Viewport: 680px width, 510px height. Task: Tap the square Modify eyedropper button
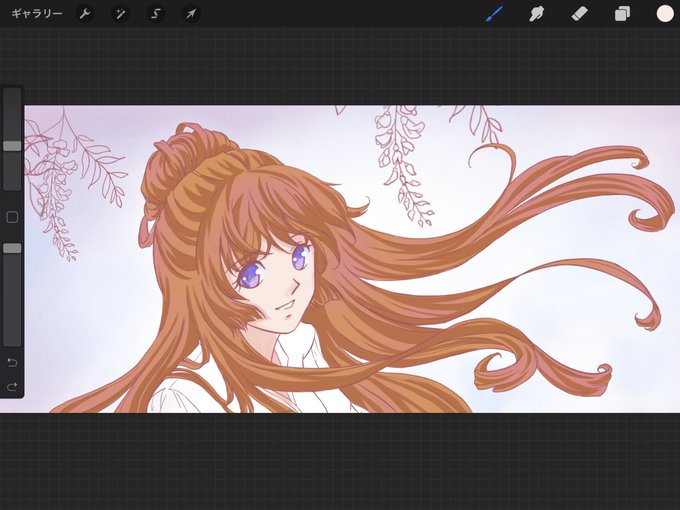pos(12,217)
